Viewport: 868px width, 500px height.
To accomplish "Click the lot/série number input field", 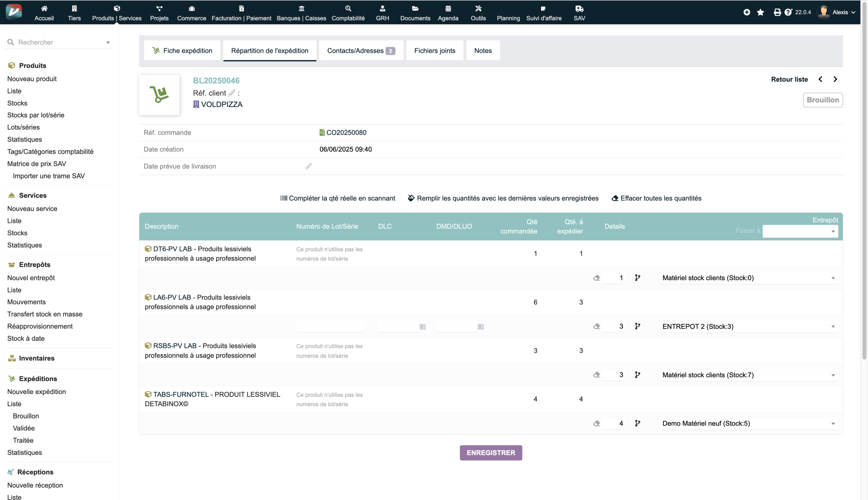I will (330, 327).
